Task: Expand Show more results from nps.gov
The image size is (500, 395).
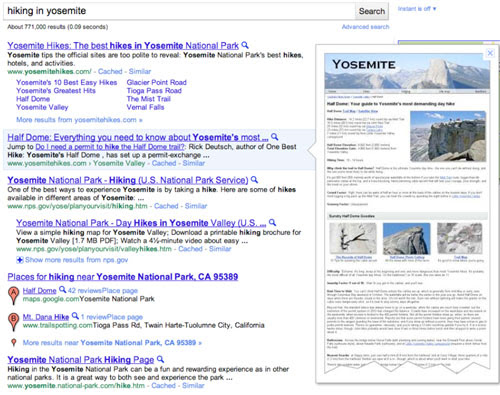Action: click(72, 260)
